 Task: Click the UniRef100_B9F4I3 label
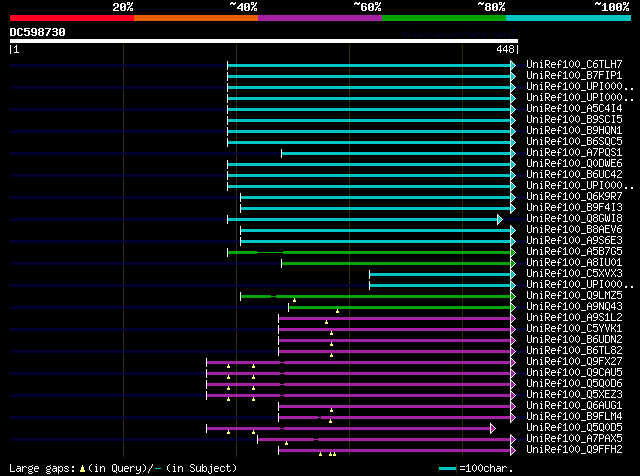(574, 208)
